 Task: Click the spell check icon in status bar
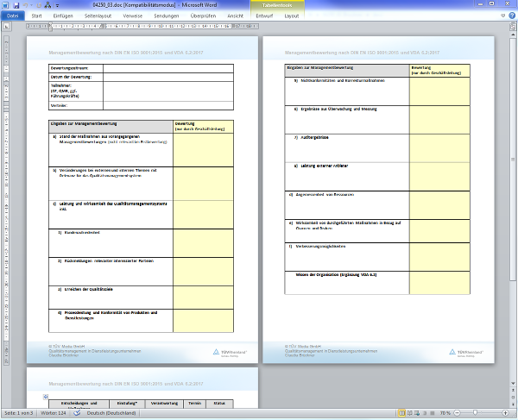pyautogui.click(x=77, y=414)
